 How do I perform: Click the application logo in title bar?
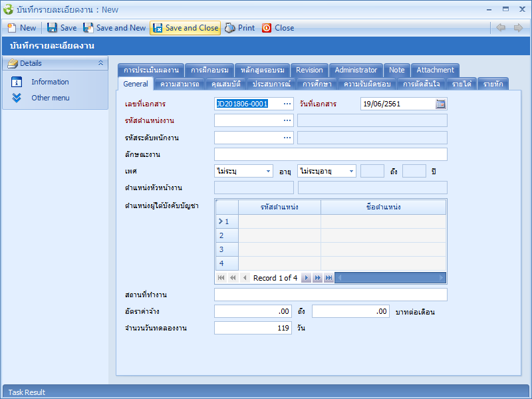coord(8,9)
